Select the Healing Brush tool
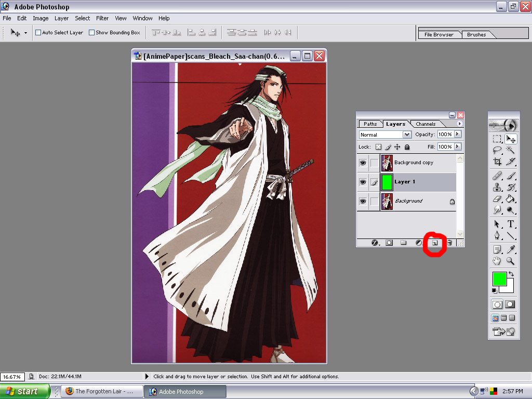 tap(497, 176)
